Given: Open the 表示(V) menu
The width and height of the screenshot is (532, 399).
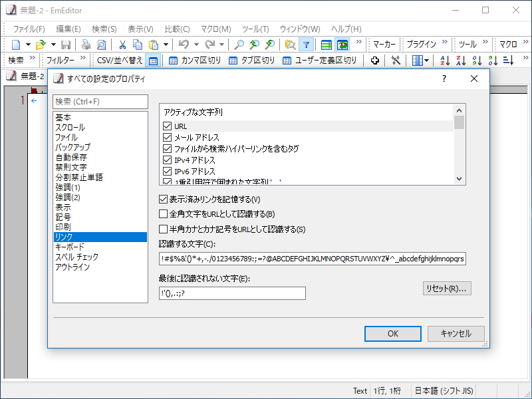Looking at the screenshot, I should coord(140,29).
